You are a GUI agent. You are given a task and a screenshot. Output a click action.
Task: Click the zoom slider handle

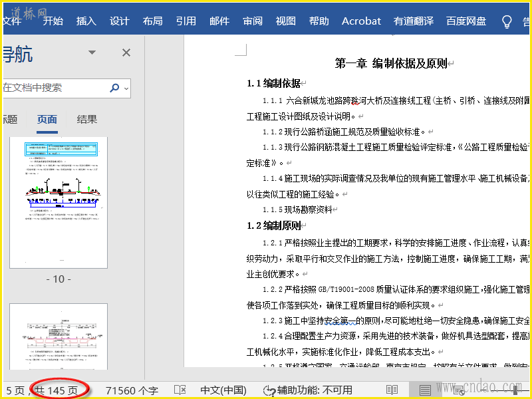click(x=515, y=390)
